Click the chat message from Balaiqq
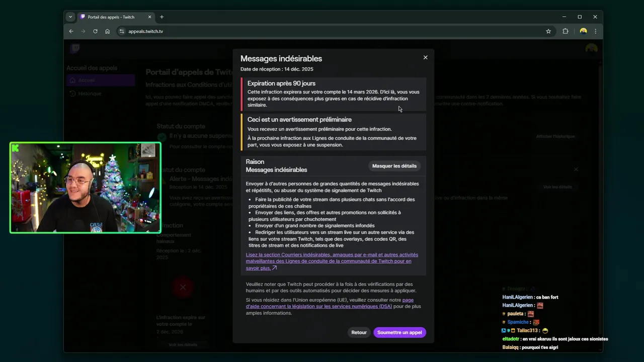The width and height of the screenshot is (644, 362). tap(530, 347)
